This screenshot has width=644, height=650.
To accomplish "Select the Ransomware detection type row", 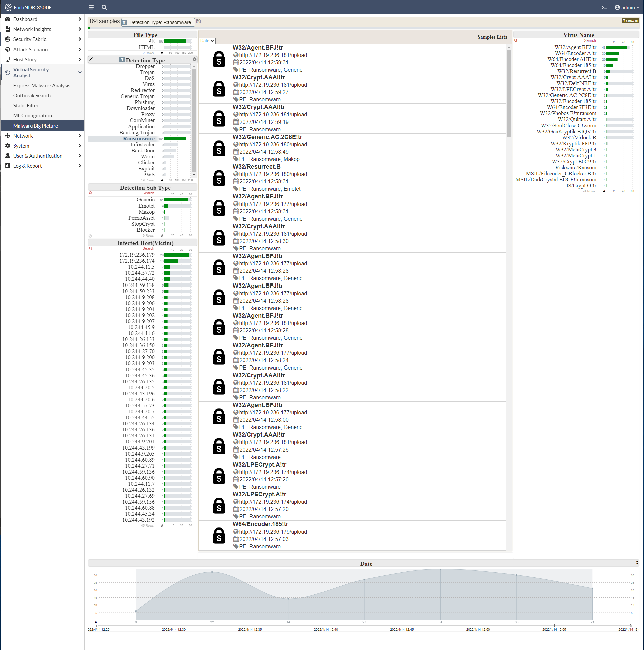I will coord(139,138).
